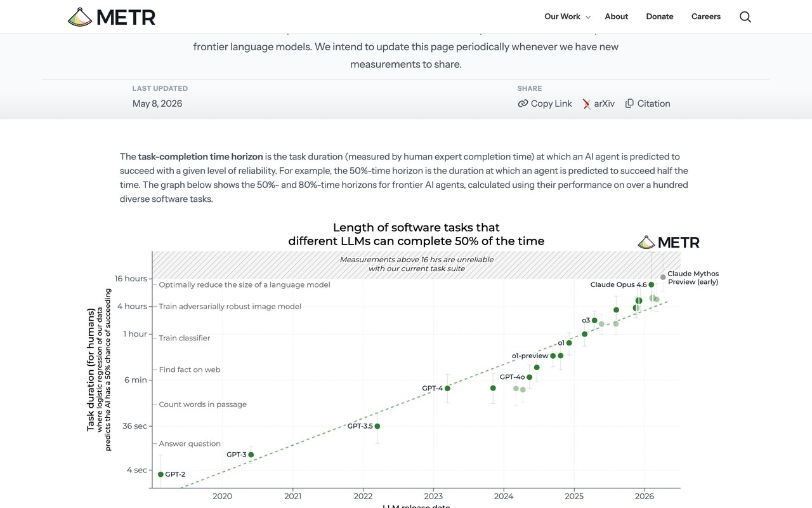Click the '16 hours' y-axis tick label
The height and width of the screenshot is (508, 812).
click(131, 279)
